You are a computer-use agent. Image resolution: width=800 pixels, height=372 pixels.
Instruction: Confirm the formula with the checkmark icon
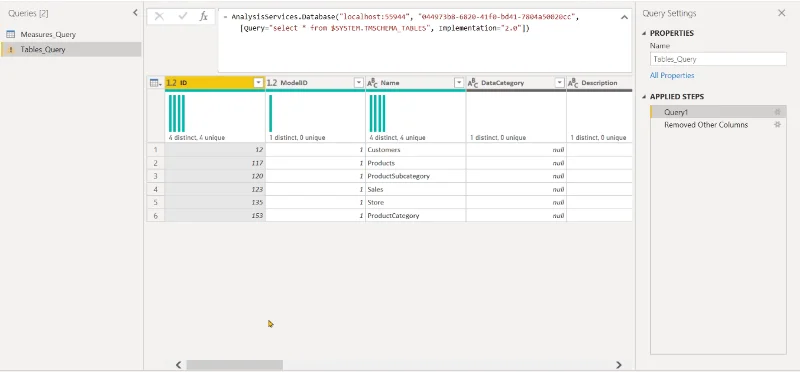[x=183, y=16]
